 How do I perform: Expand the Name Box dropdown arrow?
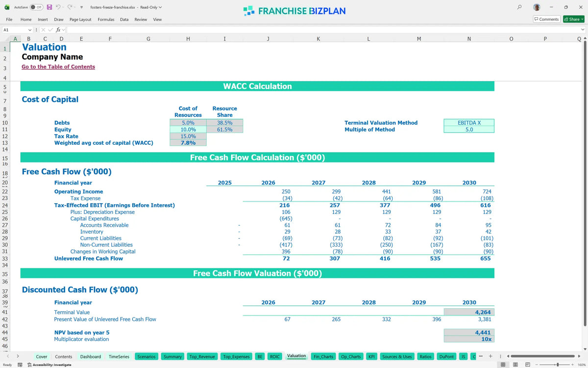[x=30, y=30]
